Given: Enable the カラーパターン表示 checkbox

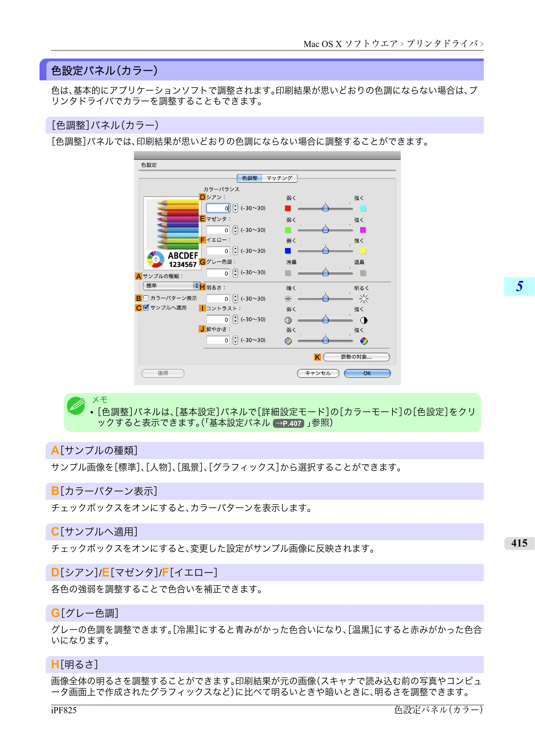Looking at the screenshot, I should [x=146, y=298].
